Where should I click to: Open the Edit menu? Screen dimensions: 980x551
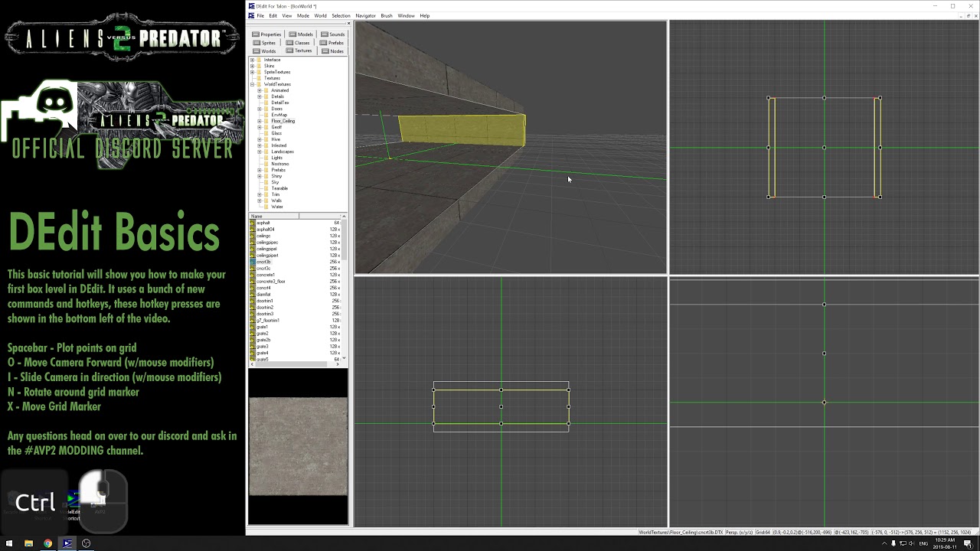coord(273,15)
